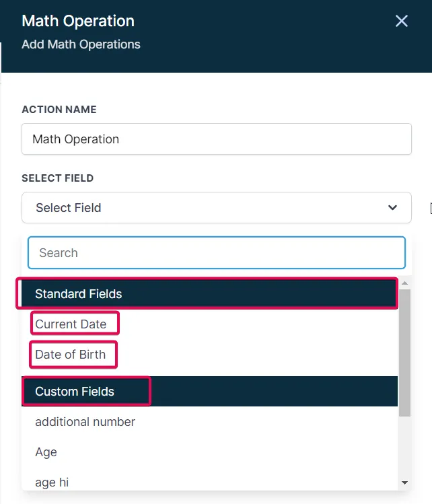Click the Standard Fields group header
The width and height of the screenshot is (432, 504).
[x=209, y=294]
